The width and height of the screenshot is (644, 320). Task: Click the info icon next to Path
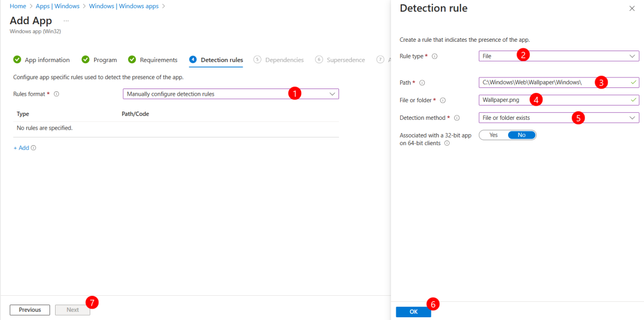pos(422,82)
